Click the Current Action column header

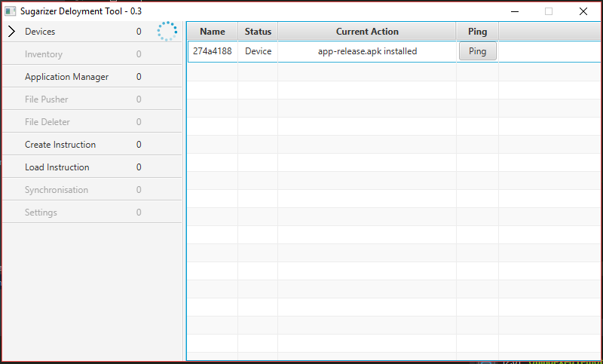coord(367,32)
